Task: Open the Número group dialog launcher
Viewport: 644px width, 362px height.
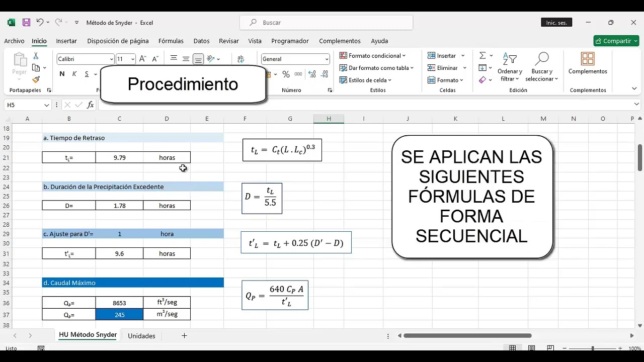Action: 330,90
